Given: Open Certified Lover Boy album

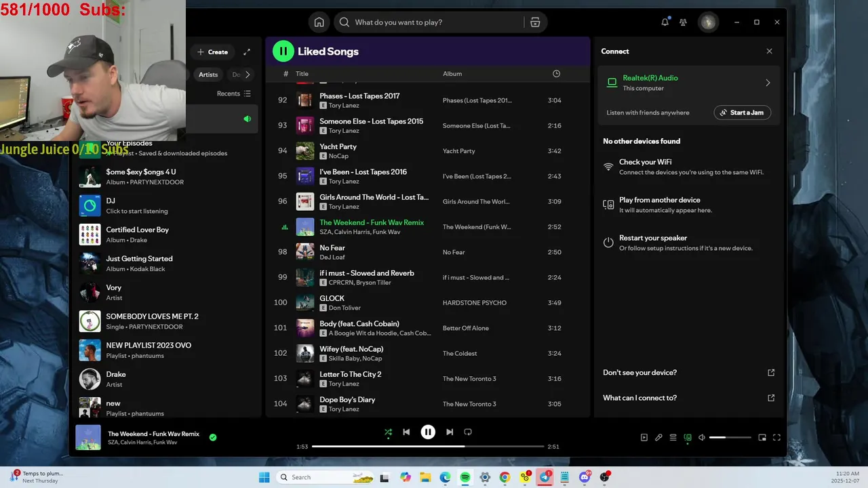Looking at the screenshot, I should (x=166, y=235).
